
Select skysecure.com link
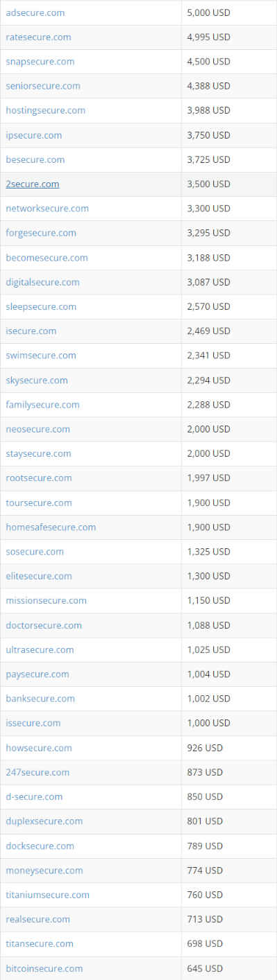(x=37, y=380)
